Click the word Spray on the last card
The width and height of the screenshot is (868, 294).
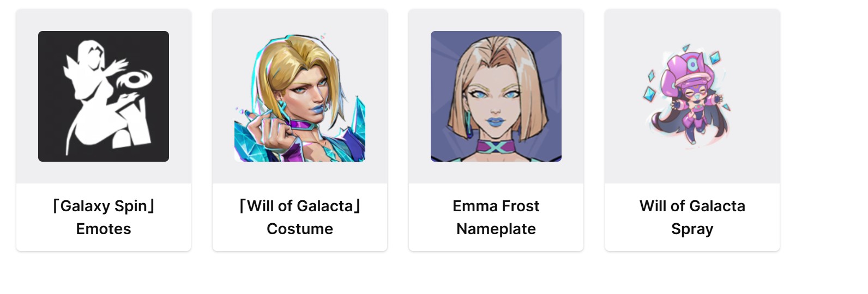pyautogui.click(x=692, y=229)
